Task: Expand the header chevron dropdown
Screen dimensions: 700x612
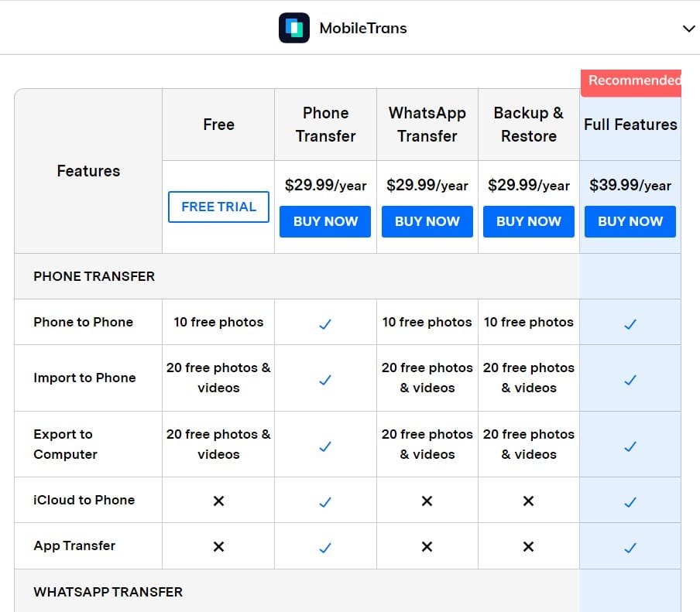Action: pos(688,29)
